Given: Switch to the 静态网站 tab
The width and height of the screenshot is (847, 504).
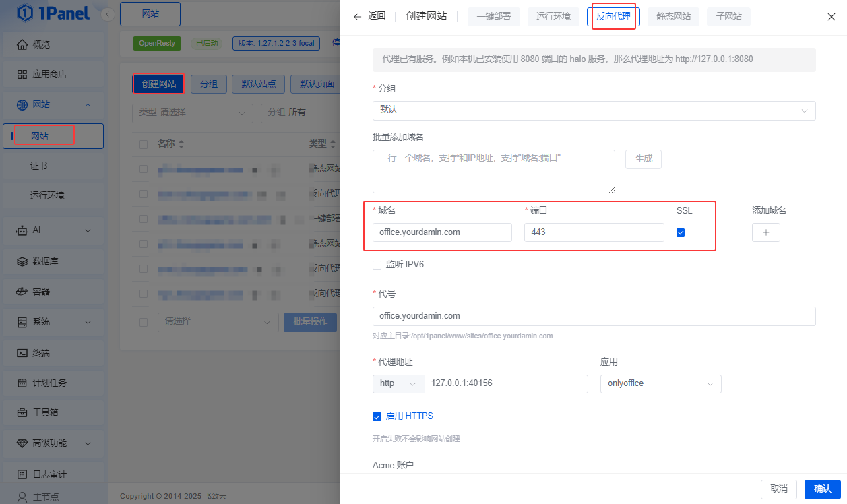Looking at the screenshot, I should click(673, 17).
